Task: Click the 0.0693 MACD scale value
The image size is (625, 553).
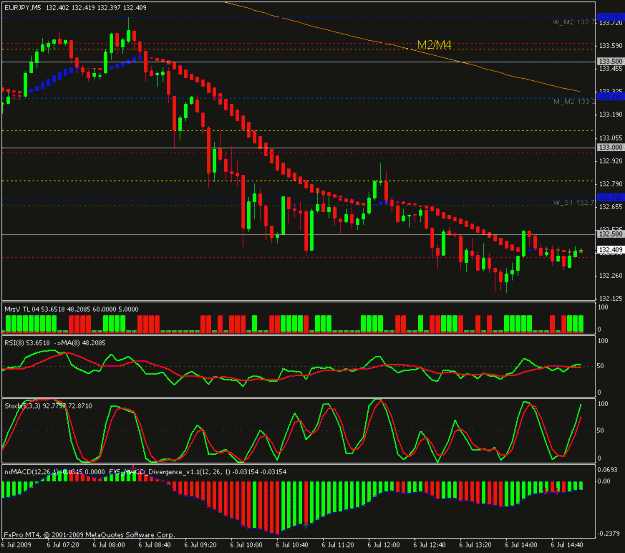Action: pos(608,470)
